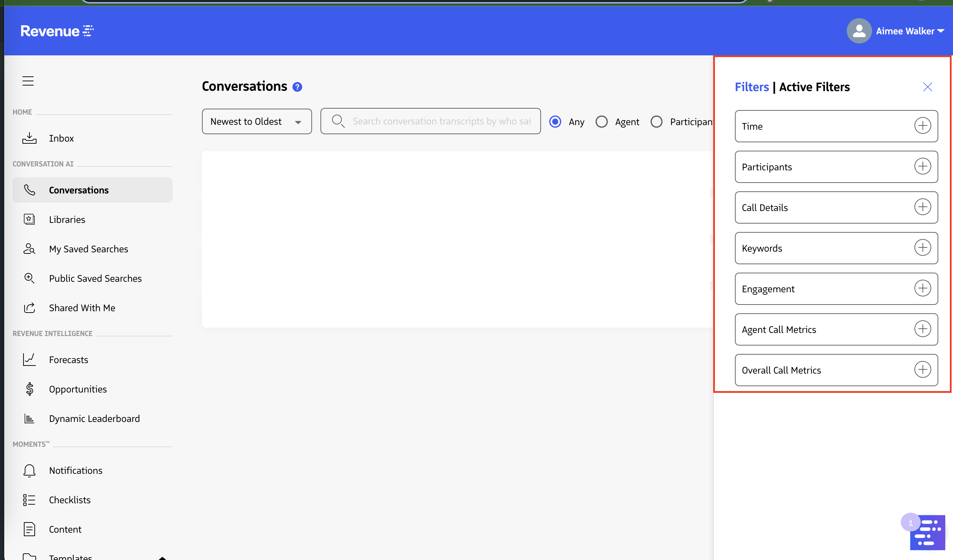Expand the Keywords filter plus icon
Screen dimensions: 953x560
922,248
